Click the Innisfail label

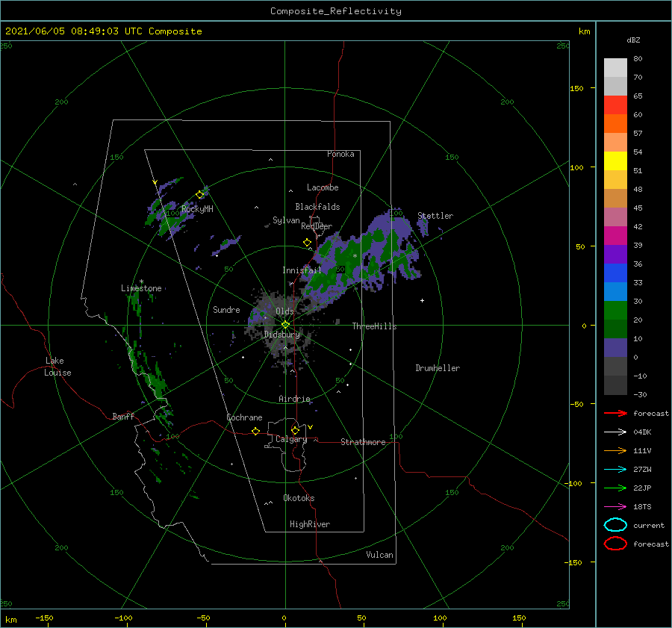point(302,270)
